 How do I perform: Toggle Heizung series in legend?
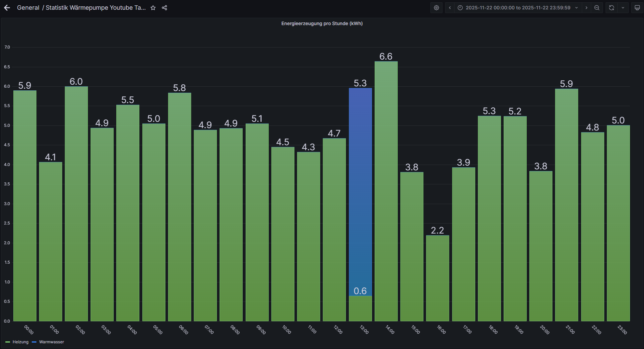(x=20, y=342)
